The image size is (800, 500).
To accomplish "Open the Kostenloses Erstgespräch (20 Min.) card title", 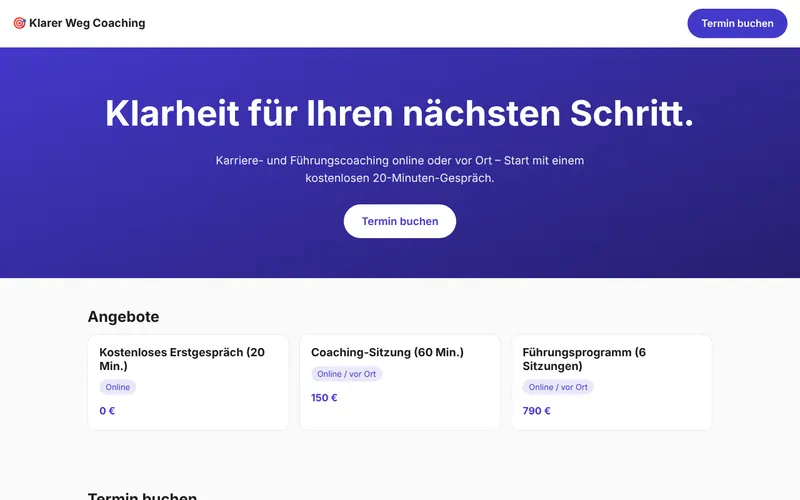I will pyautogui.click(x=182, y=359).
